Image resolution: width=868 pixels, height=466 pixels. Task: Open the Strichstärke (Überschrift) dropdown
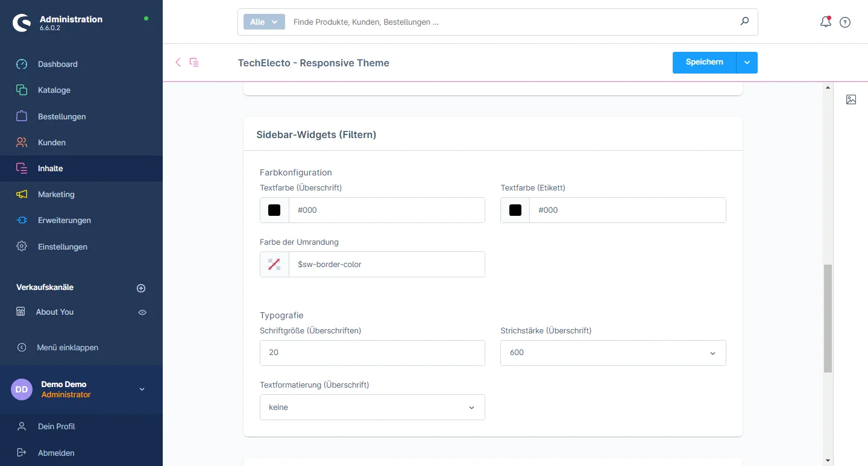(x=612, y=353)
